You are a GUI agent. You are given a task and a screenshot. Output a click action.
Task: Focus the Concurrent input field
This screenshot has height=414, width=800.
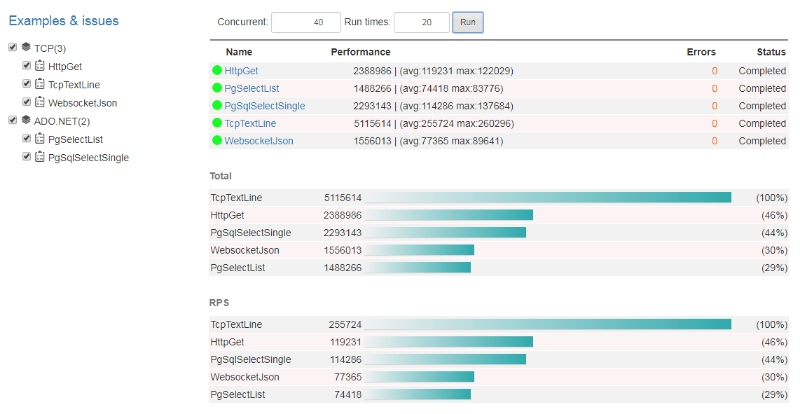tap(305, 22)
